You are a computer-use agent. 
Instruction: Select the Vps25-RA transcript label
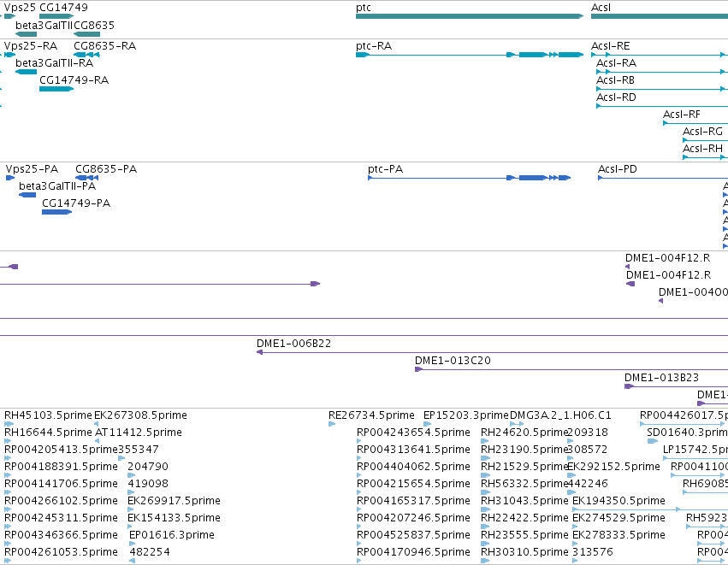[31, 46]
